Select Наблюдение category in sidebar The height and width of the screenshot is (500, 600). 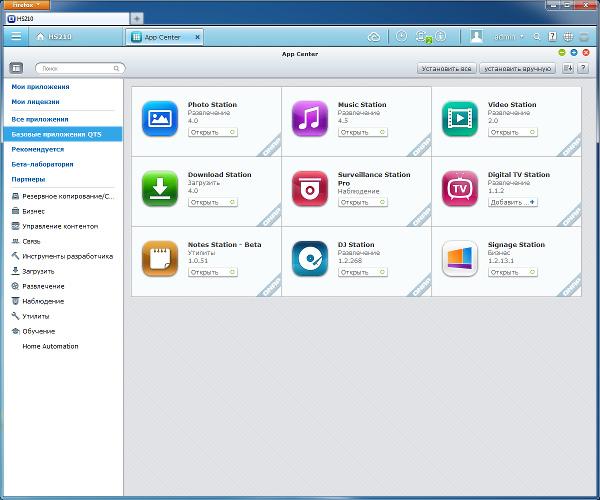[38, 301]
